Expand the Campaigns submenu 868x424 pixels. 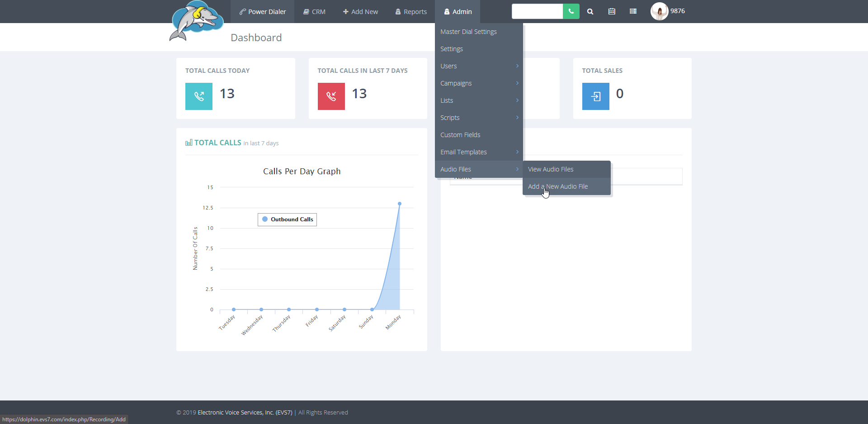[x=479, y=83]
